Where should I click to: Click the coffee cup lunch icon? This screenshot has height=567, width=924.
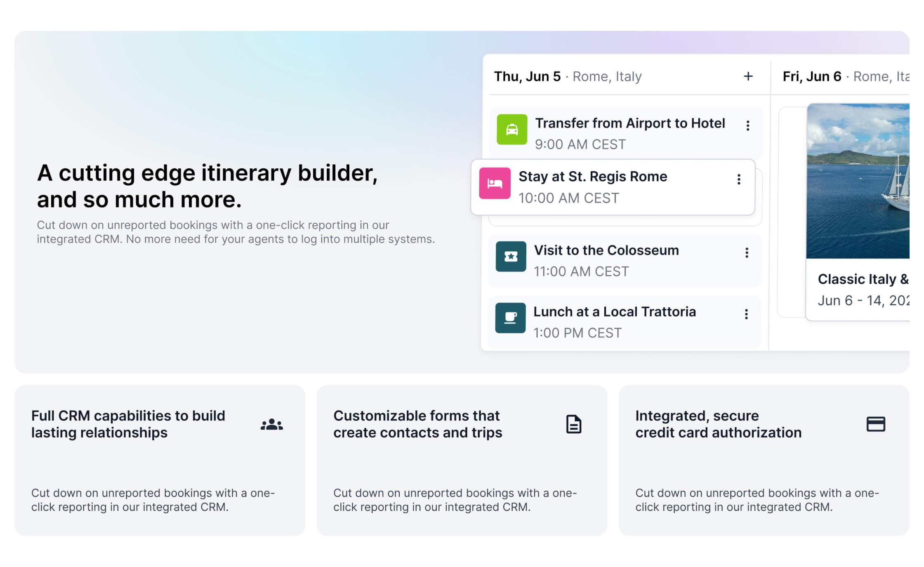(x=510, y=318)
